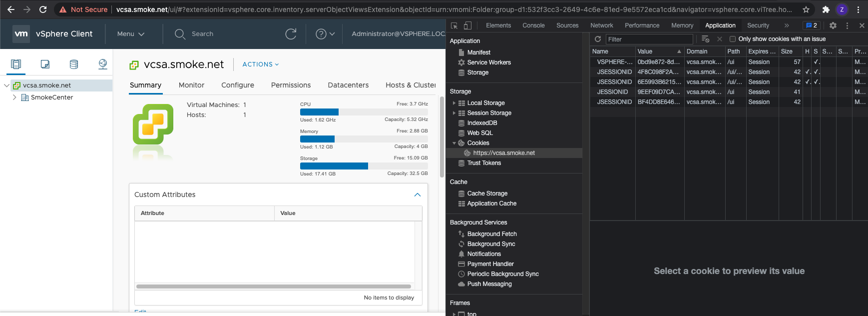Open the vSphere Menu dropdown
The image size is (868, 316).
click(x=131, y=34)
